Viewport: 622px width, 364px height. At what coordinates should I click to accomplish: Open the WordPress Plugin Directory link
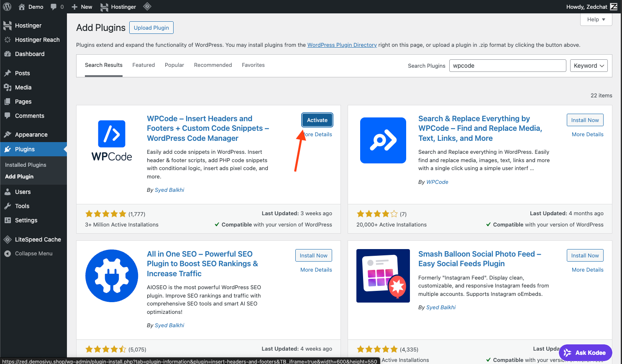tap(342, 45)
